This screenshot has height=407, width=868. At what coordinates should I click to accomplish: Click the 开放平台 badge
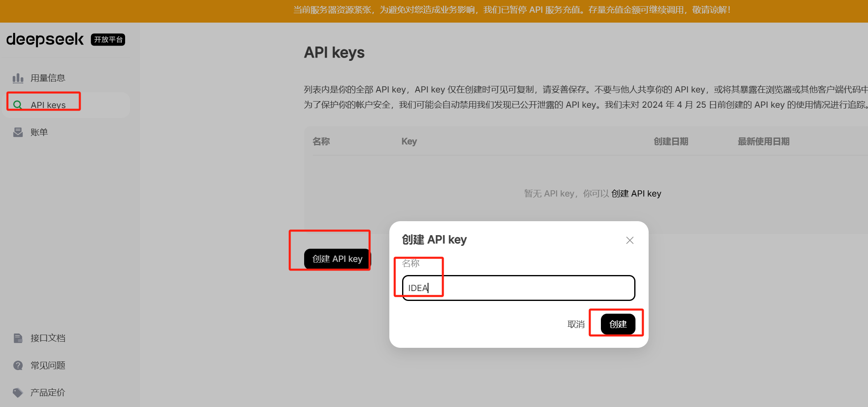(108, 39)
